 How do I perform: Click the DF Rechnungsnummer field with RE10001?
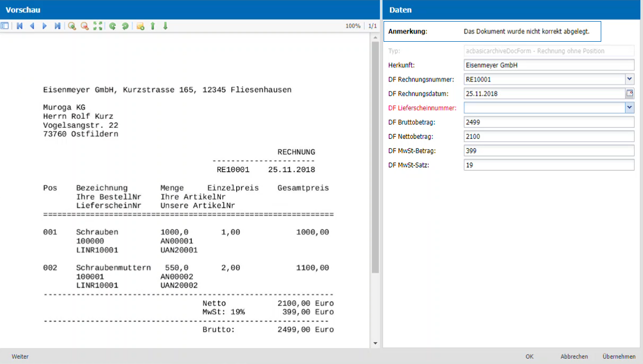pyautogui.click(x=545, y=79)
